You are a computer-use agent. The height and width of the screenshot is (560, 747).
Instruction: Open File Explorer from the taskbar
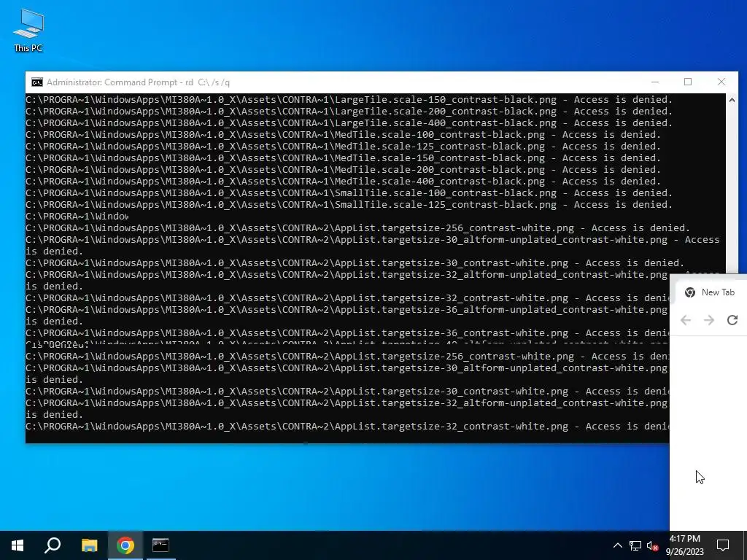(x=89, y=545)
